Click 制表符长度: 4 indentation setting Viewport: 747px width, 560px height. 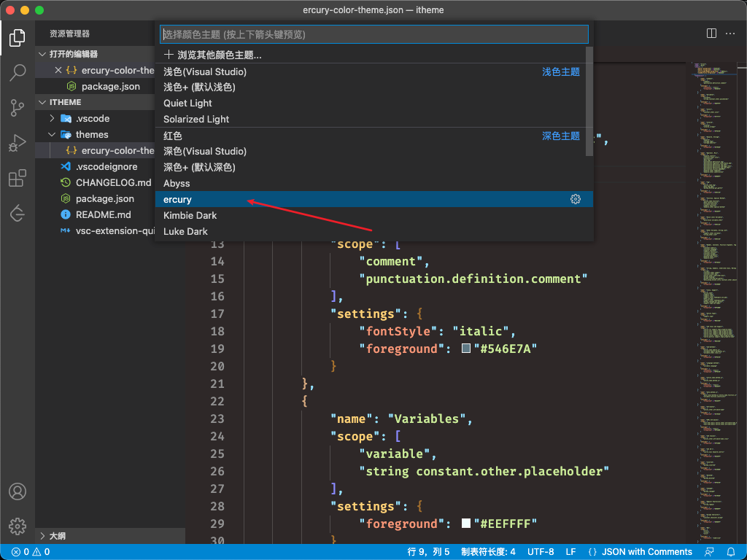488,552
